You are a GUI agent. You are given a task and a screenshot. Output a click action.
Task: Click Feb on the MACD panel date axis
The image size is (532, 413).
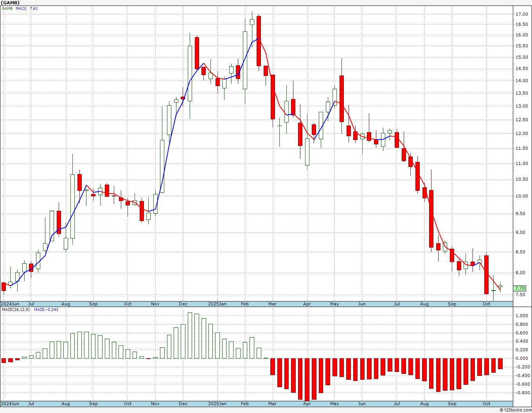(x=245, y=404)
